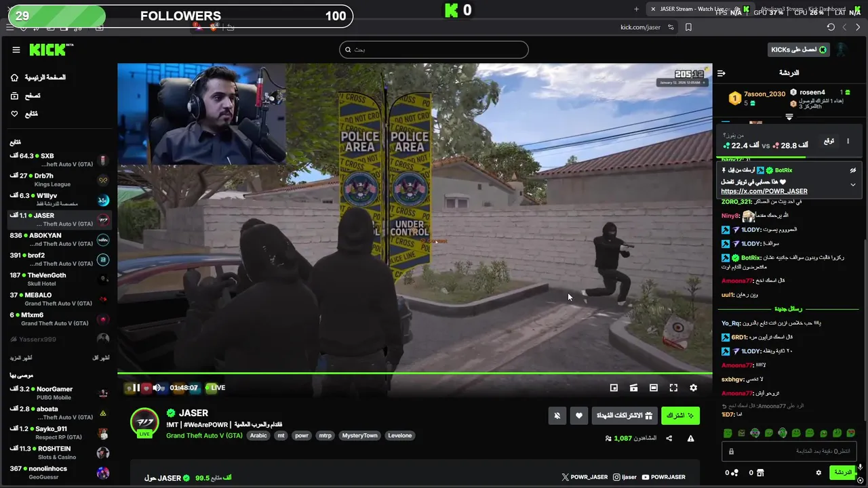
Task: Expand the pinned message chevron
Action: click(x=853, y=184)
